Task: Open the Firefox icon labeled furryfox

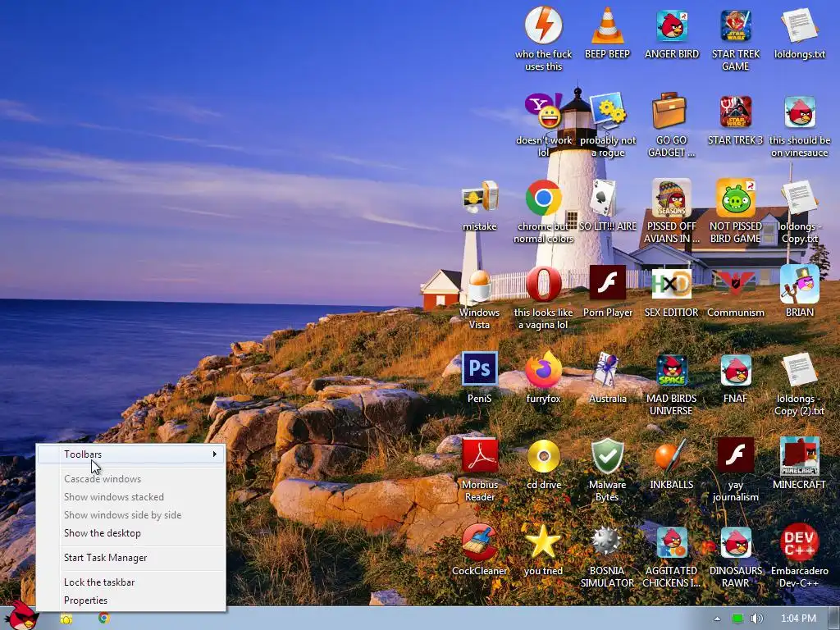Action: click(543, 370)
